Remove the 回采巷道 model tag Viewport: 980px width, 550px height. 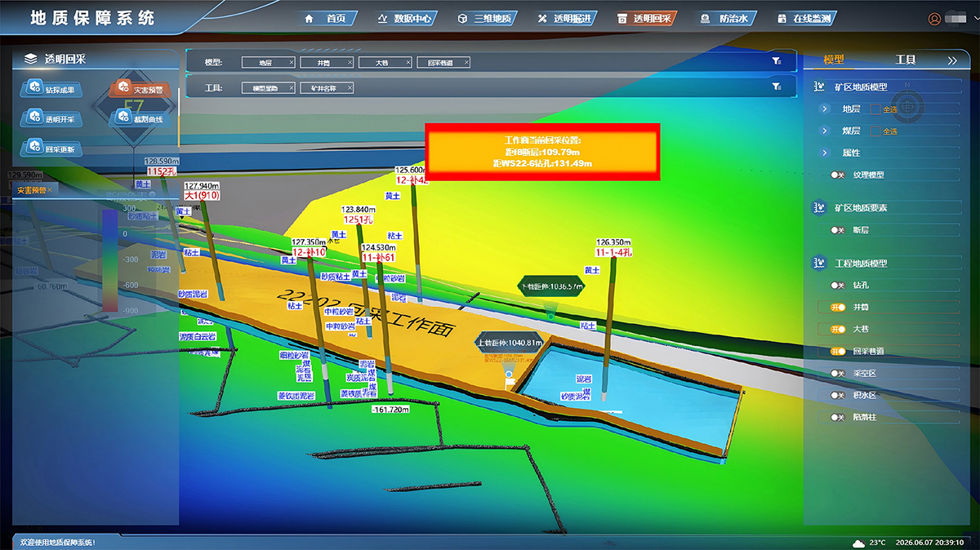(x=466, y=63)
